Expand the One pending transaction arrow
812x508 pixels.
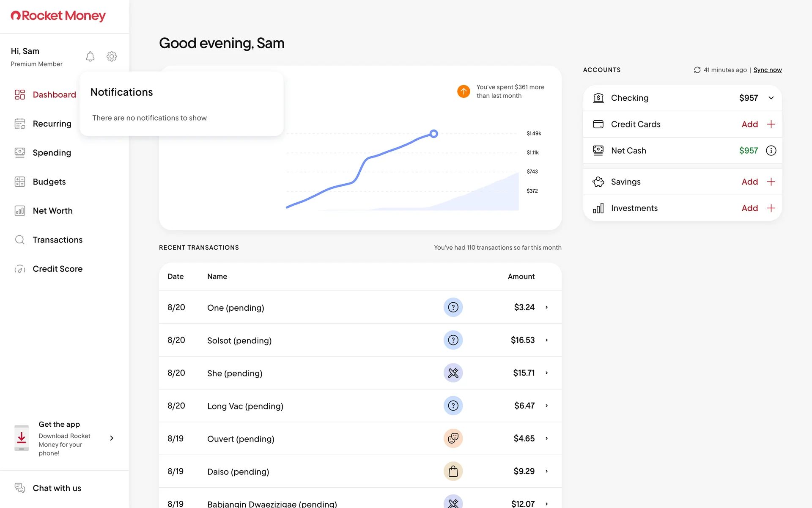tap(546, 307)
